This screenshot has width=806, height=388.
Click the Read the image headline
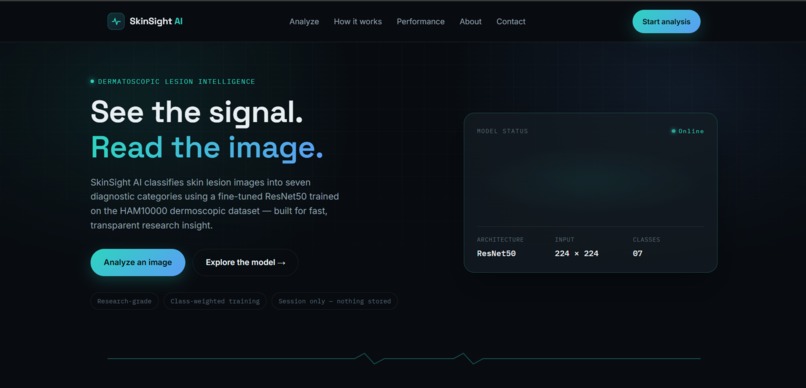pyautogui.click(x=207, y=148)
